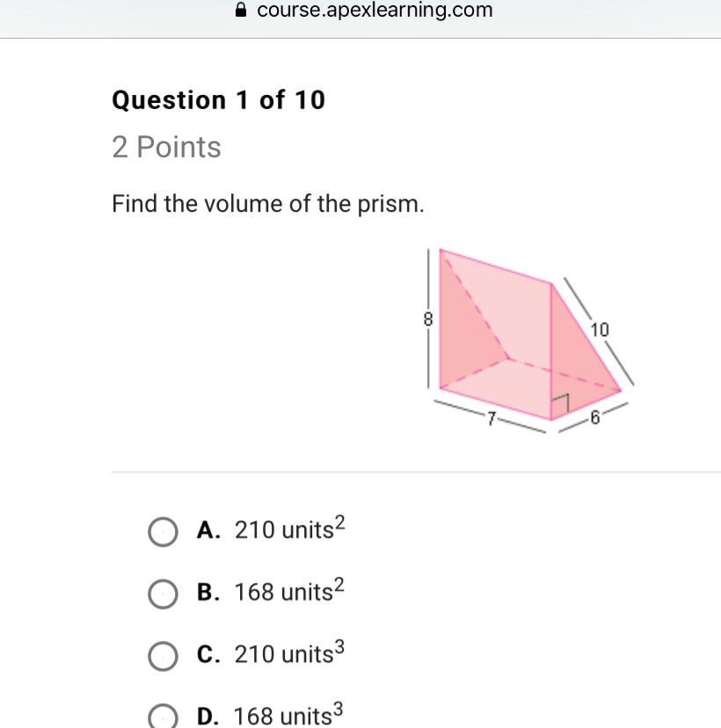Click the height label 8 on the prism
The height and width of the screenshot is (728, 721).
click(428, 319)
